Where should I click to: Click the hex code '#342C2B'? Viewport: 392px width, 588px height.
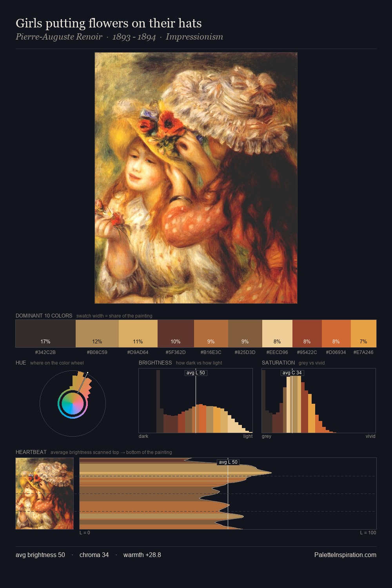click(x=45, y=352)
